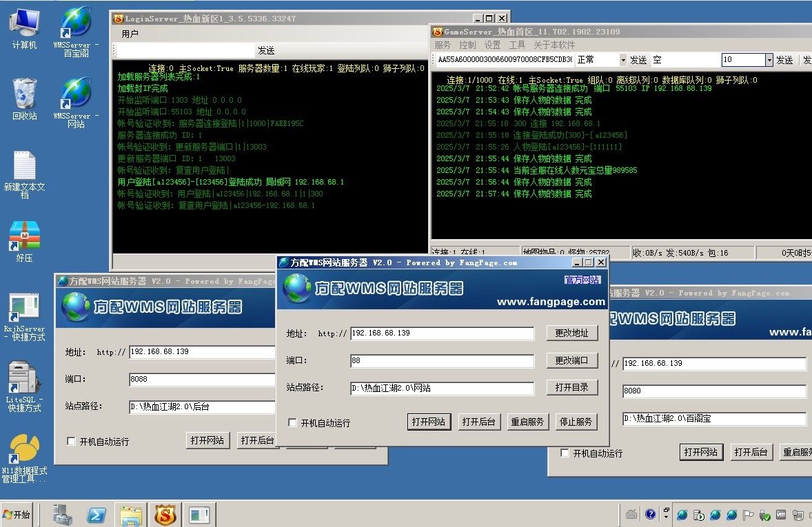Viewport: 812px width, 527px height.
Task: Select the 新建文本文档 file icon
Action: (x=24, y=174)
